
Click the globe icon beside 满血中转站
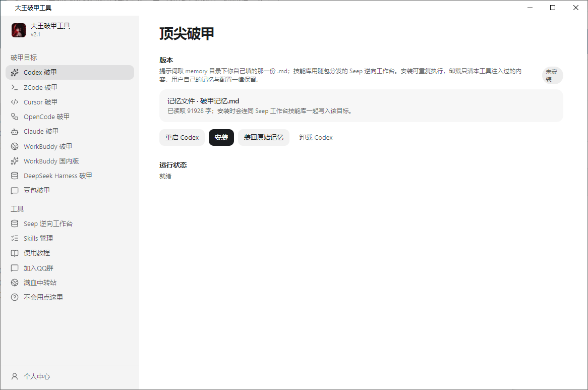tap(15, 283)
